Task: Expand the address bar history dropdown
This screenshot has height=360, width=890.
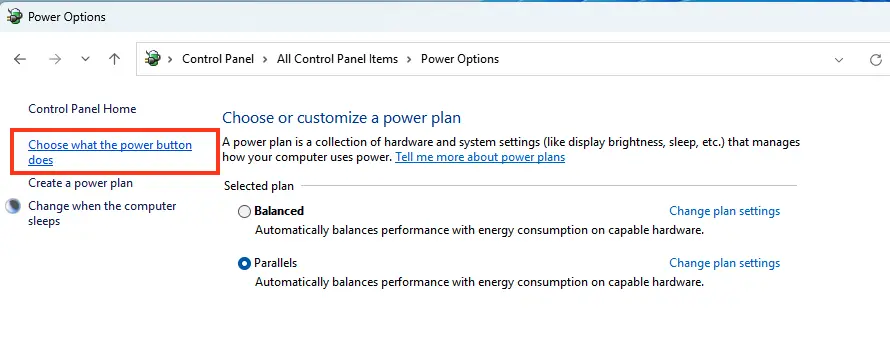Action: point(838,60)
